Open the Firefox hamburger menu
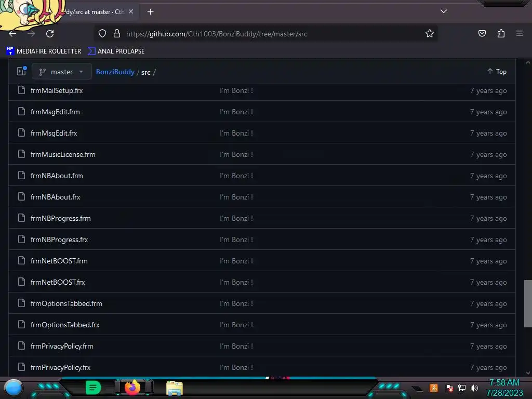Image resolution: width=532 pixels, height=399 pixels. [x=519, y=33]
